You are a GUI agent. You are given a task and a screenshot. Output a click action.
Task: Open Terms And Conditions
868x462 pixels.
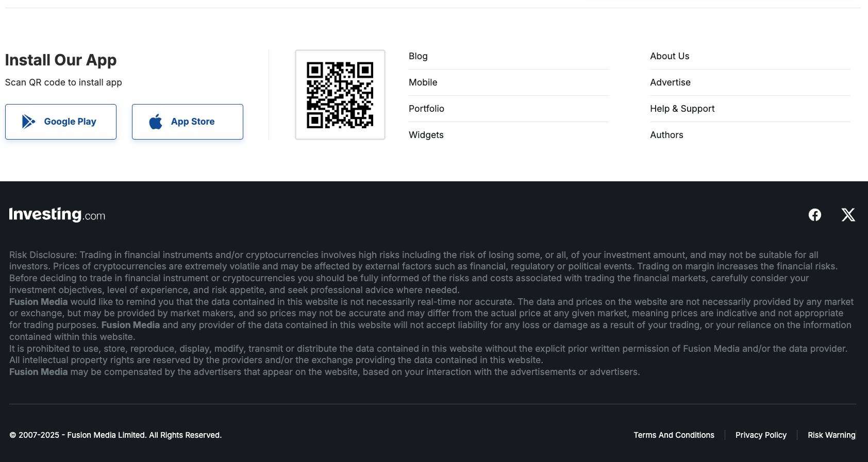click(x=674, y=435)
